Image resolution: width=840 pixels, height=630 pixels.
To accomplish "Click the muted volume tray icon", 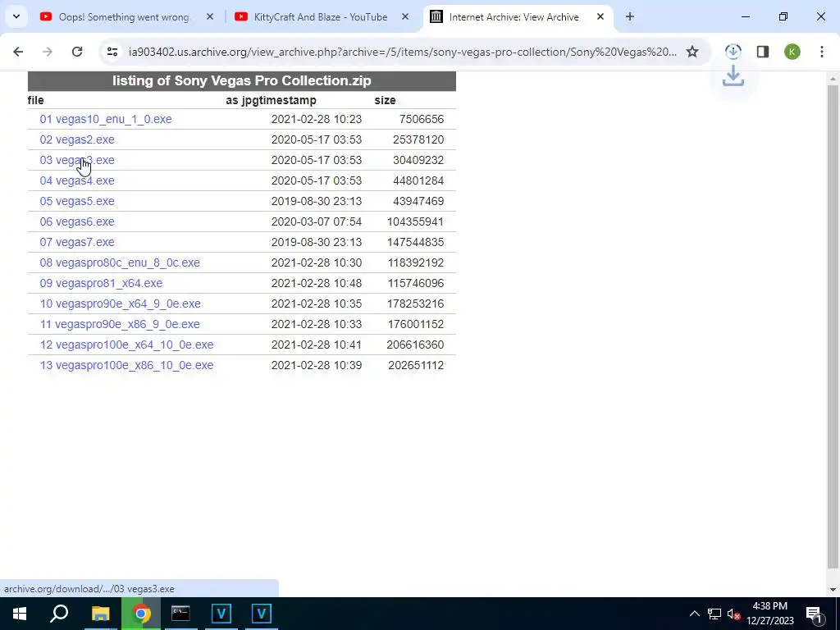I will pos(733,614).
